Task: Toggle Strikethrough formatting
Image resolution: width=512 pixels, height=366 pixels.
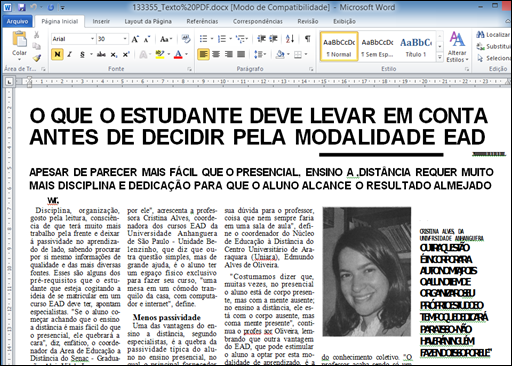Action: (x=101, y=54)
